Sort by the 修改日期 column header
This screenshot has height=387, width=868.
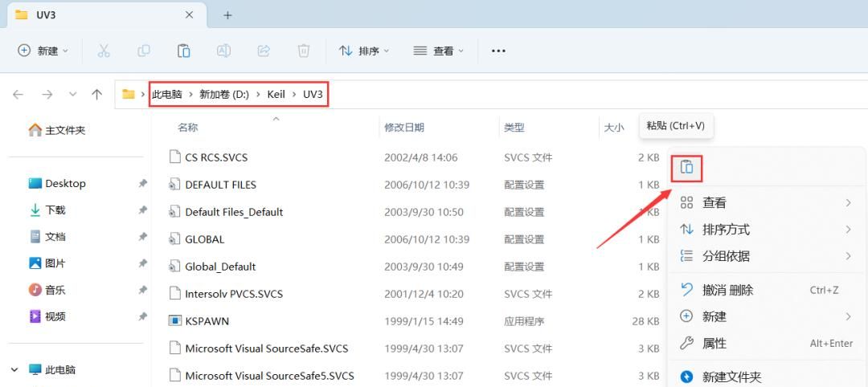[x=404, y=128]
